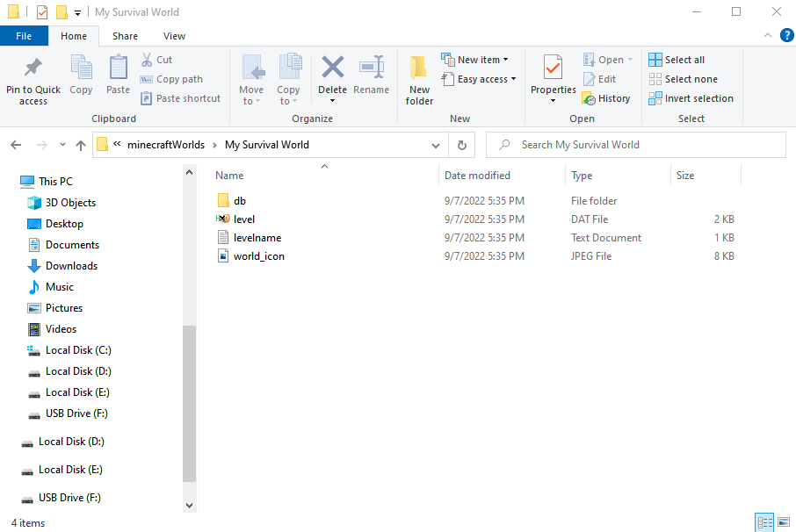Collapse the ribbon with the chevron
The width and height of the screenshot is (796, 532).
768,35
